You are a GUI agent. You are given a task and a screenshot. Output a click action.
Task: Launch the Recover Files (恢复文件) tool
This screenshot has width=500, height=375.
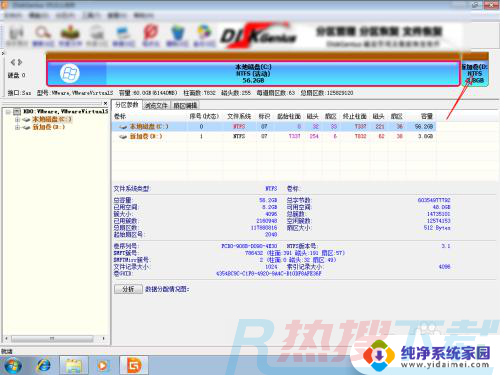pyautogui.click(x=70, y=36)
